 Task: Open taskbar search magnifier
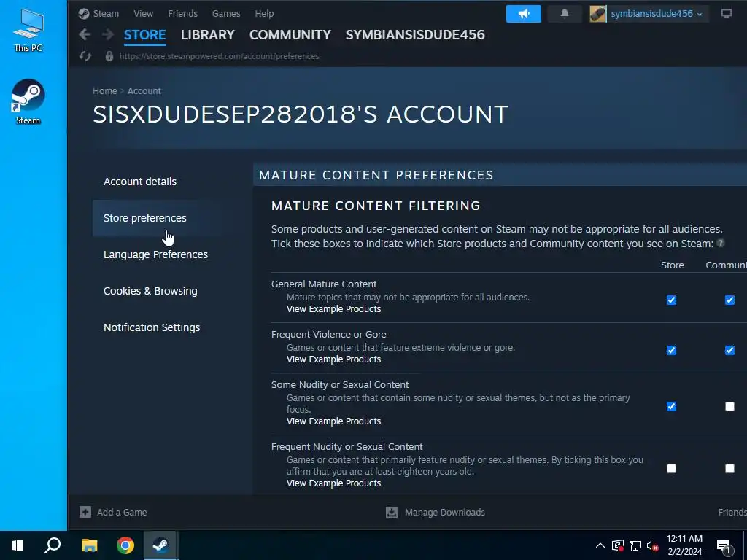(53, 545)
